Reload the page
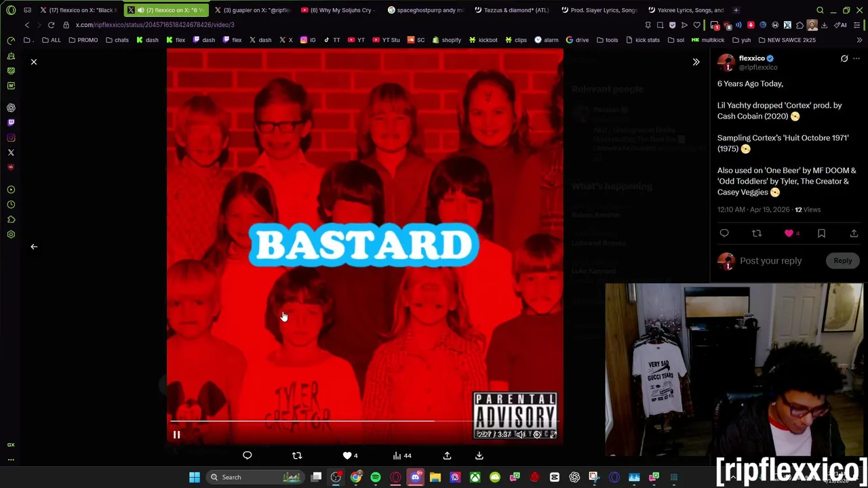 pyautogui.click(x=51, y=25)
